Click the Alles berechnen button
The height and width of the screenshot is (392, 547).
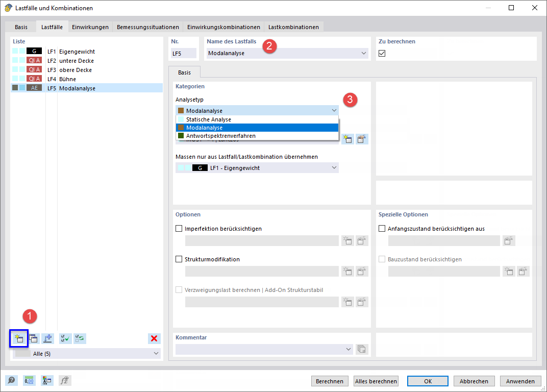[x=376, y=381]
